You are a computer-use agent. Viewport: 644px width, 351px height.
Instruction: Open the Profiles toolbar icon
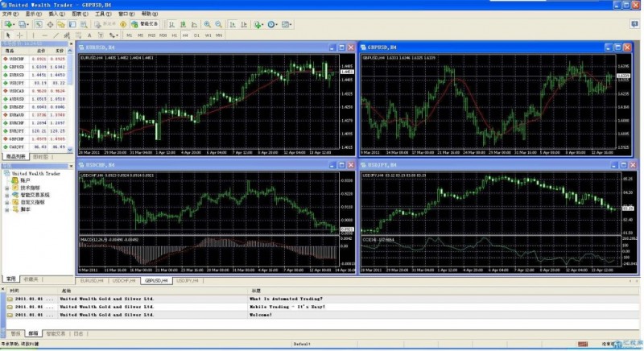click(23, 25)
